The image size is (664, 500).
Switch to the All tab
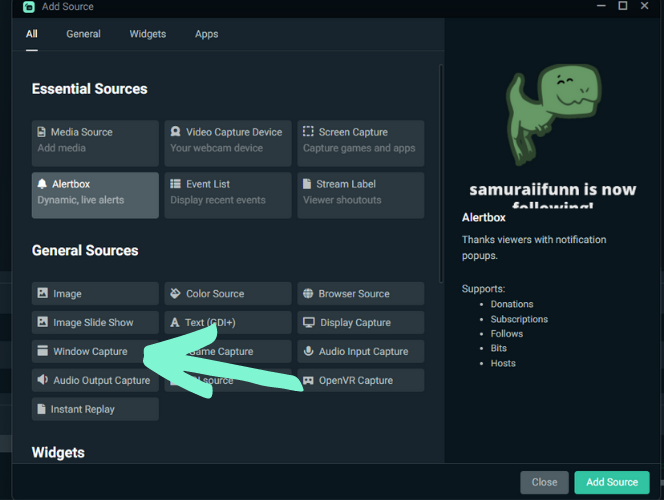(32, 34)
